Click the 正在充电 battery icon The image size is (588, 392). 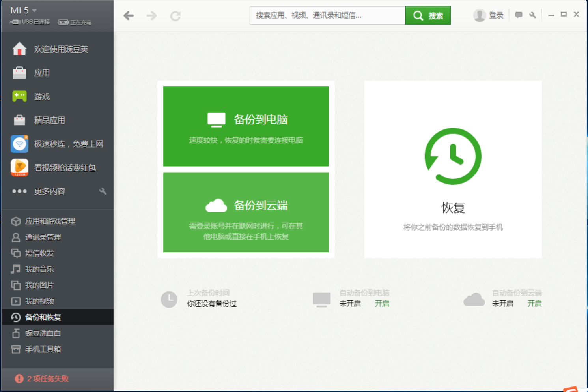click(63, 22)
